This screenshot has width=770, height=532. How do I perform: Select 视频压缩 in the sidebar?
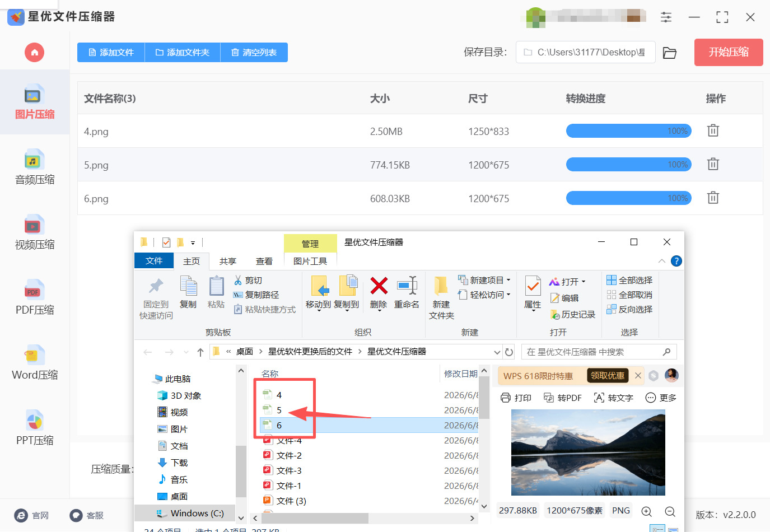point(35,232)
